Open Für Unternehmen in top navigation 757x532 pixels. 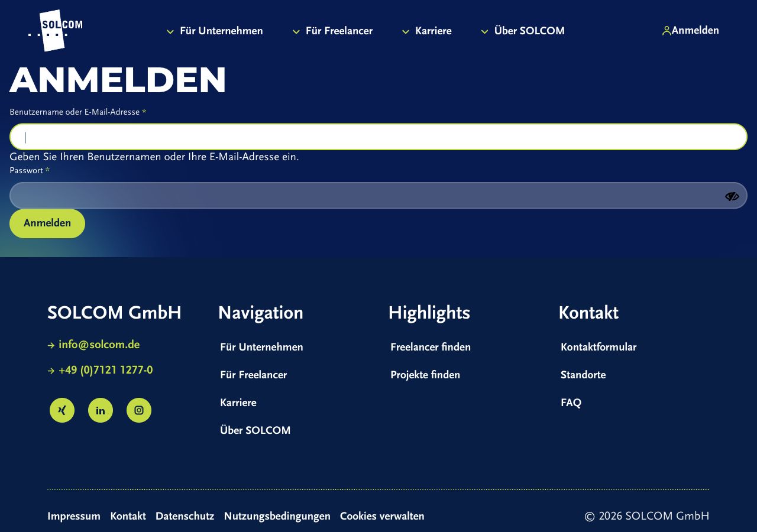(221, 31)
